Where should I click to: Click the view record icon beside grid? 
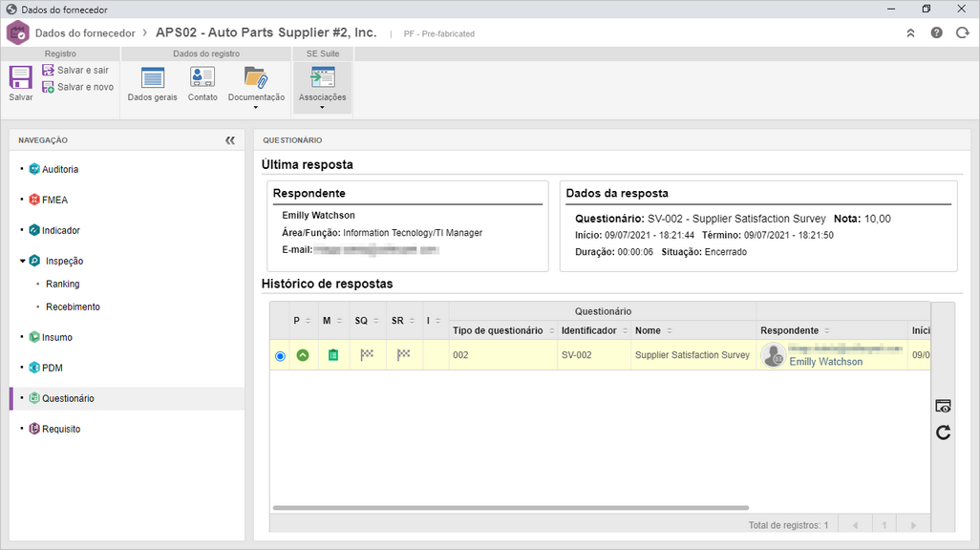click(943, 406)
